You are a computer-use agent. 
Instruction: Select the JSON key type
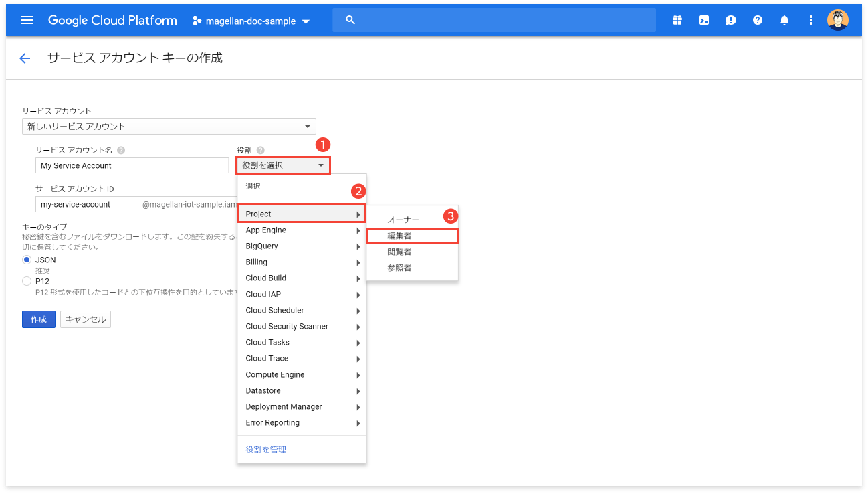27,260
